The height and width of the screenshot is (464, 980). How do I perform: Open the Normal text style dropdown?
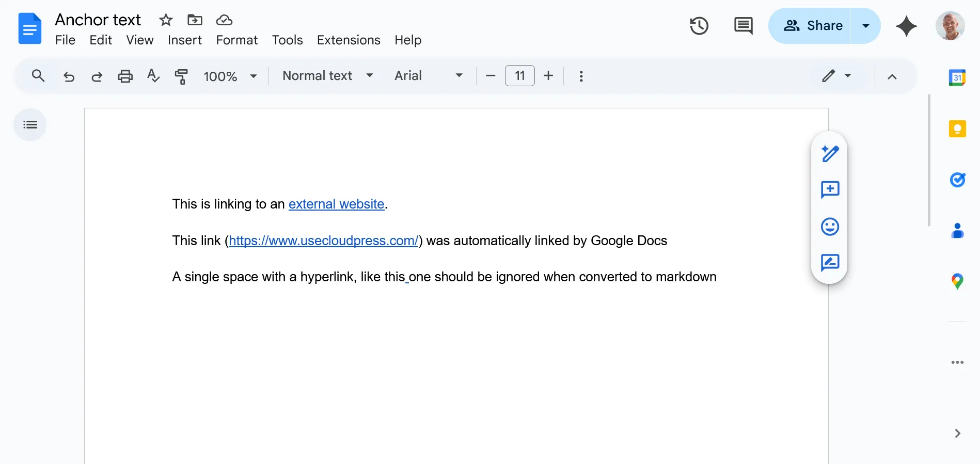pos(328,76)
